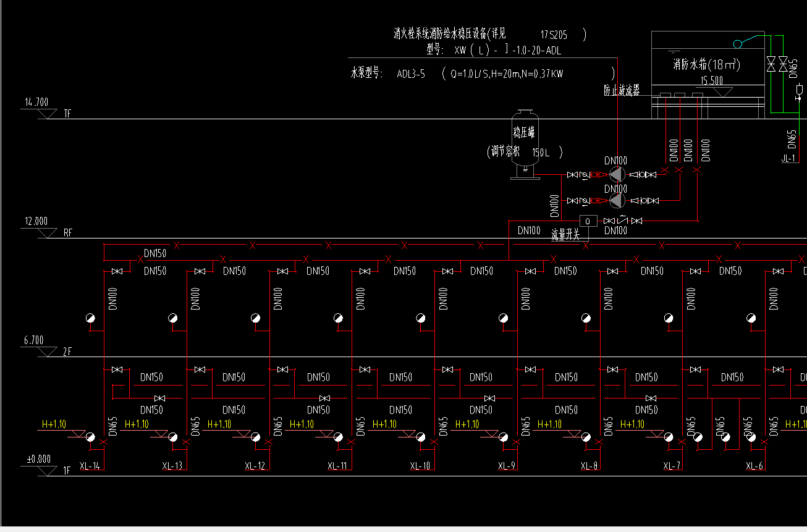Click the 14.700 elevation marker triangle

coord(48,114)
